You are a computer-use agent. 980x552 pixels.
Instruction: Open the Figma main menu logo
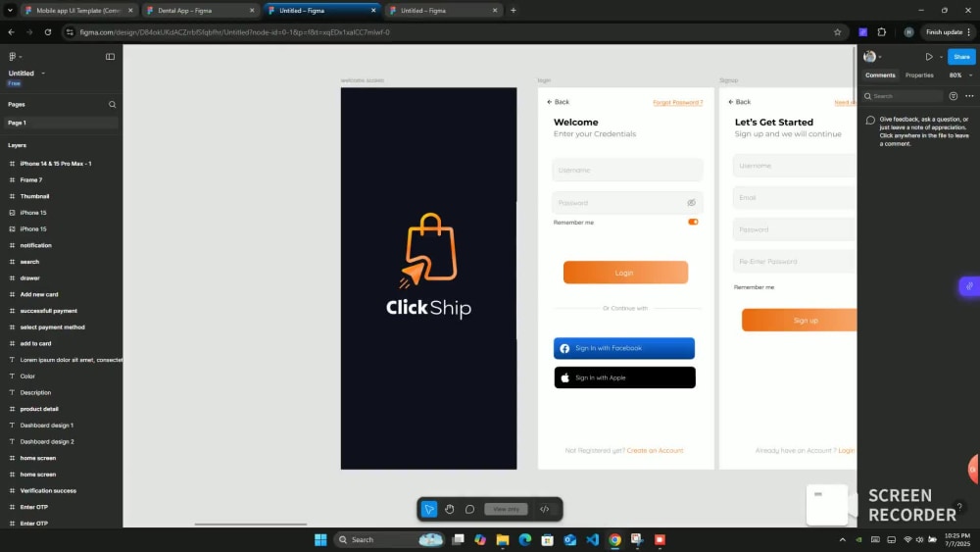[14, 56]
